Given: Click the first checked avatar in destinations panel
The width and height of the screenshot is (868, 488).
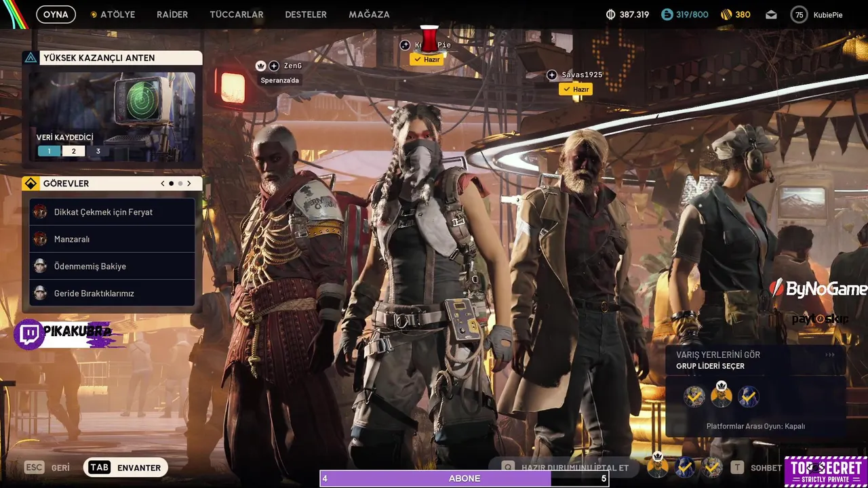Looking at the screenshot, I should point(694,396).
